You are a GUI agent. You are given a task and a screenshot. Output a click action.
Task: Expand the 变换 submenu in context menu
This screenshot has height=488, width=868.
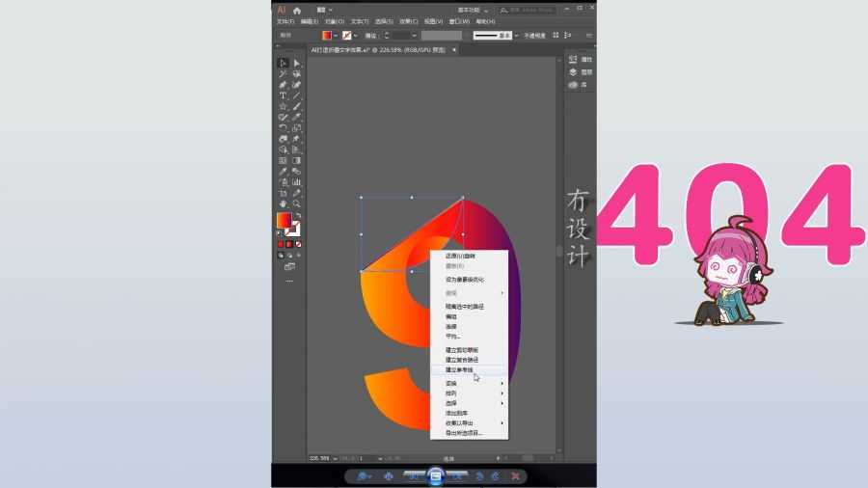468,383
